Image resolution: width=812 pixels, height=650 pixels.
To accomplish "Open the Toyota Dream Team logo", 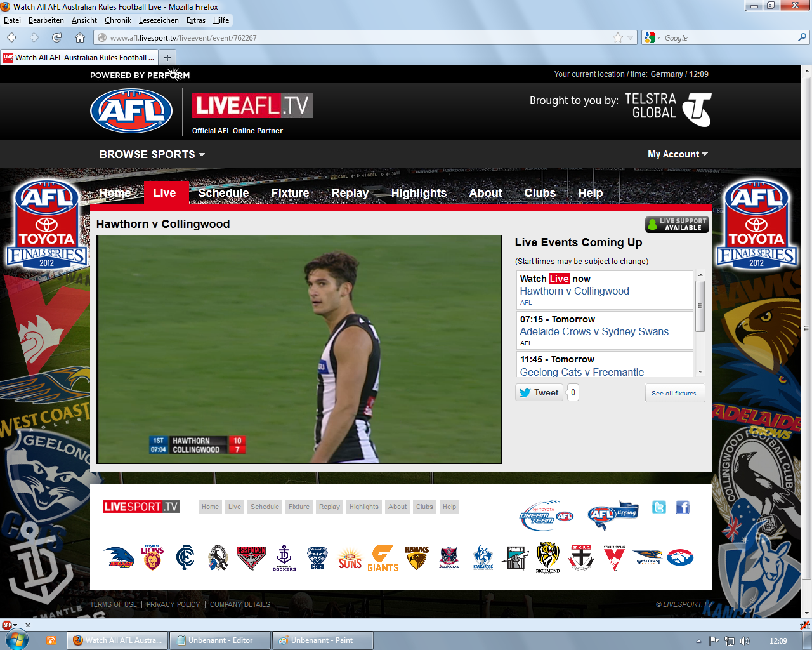I will tap(546, 515).
